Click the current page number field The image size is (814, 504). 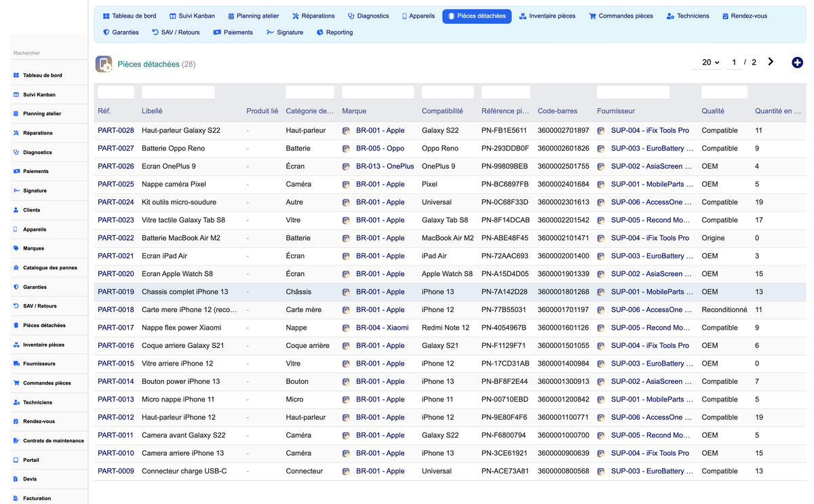click(x=733, y=62)
